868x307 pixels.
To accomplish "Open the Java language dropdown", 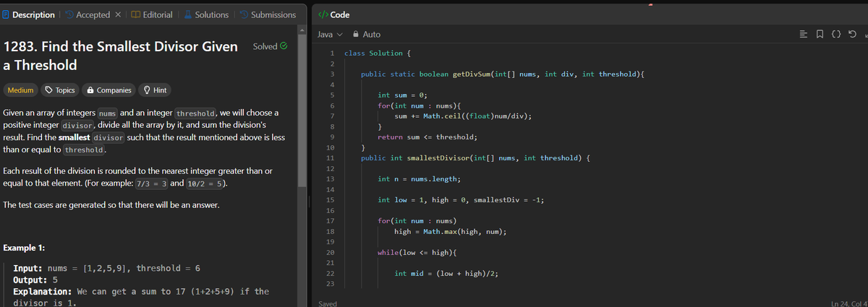I will [329, 34].
